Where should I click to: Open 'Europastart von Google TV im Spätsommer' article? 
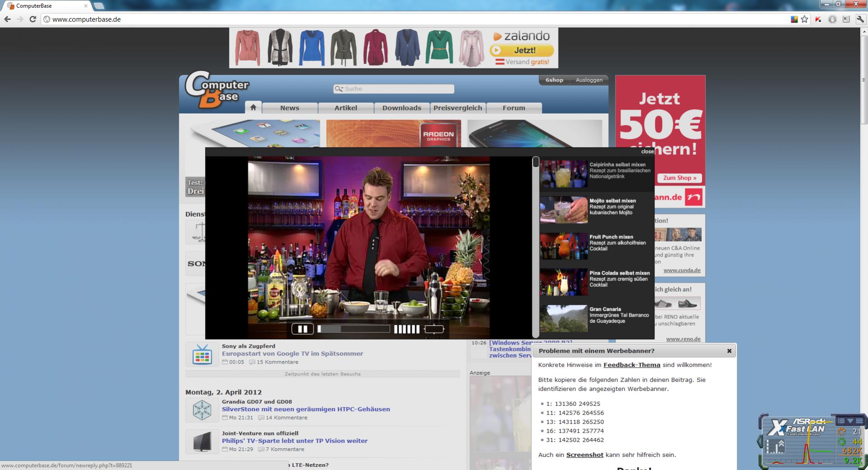coord(292,353)
